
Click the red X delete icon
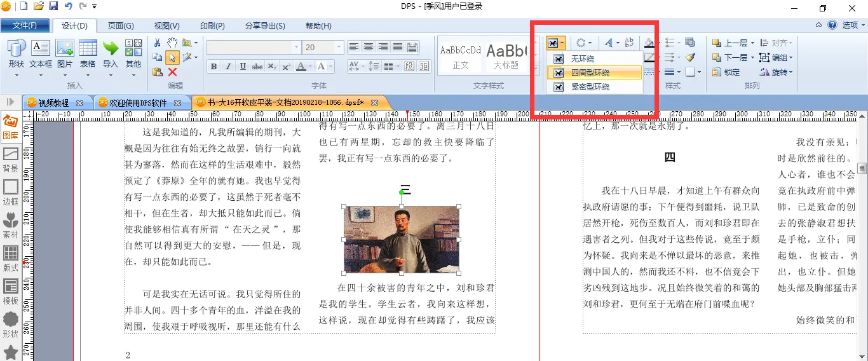pos(172,72)
